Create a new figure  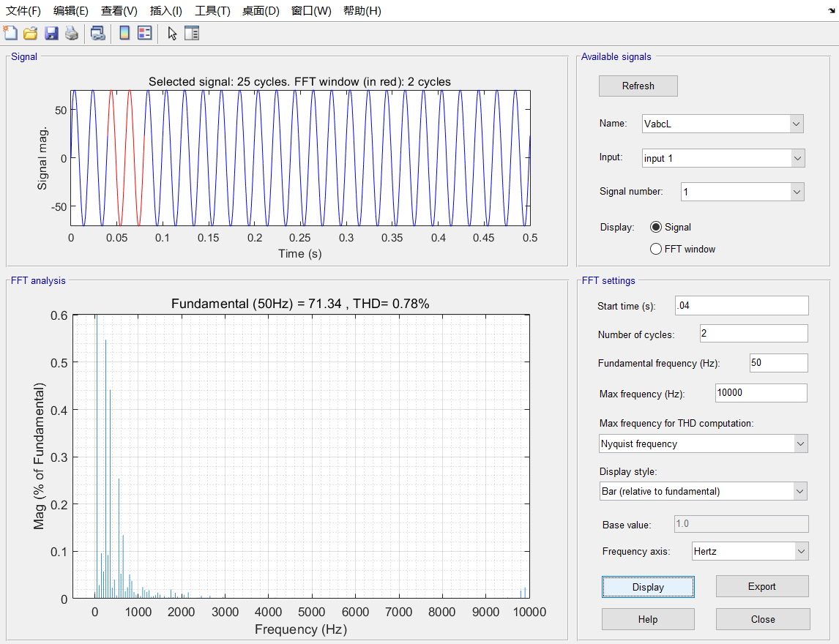10,33
